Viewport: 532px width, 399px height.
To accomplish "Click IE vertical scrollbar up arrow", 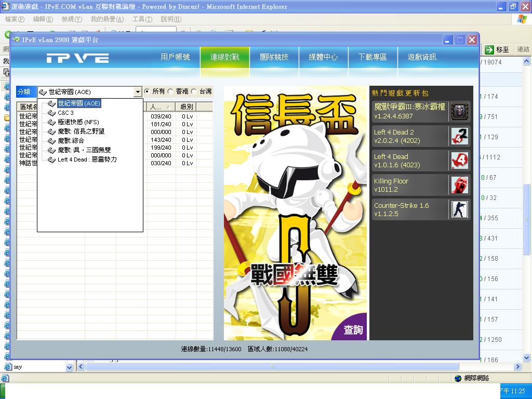I will point(527,61).
